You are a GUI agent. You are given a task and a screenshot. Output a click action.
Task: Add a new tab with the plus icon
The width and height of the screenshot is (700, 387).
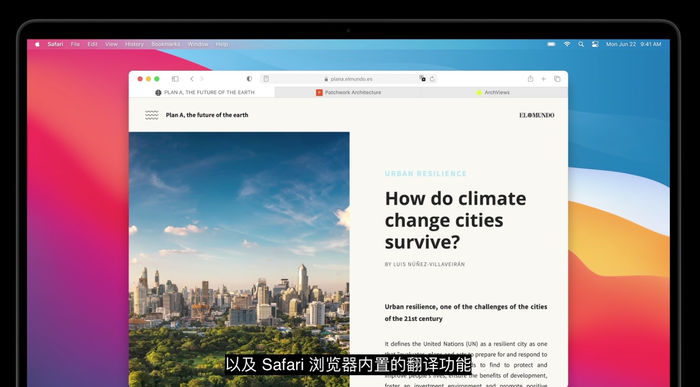click(x=544, y=79)
